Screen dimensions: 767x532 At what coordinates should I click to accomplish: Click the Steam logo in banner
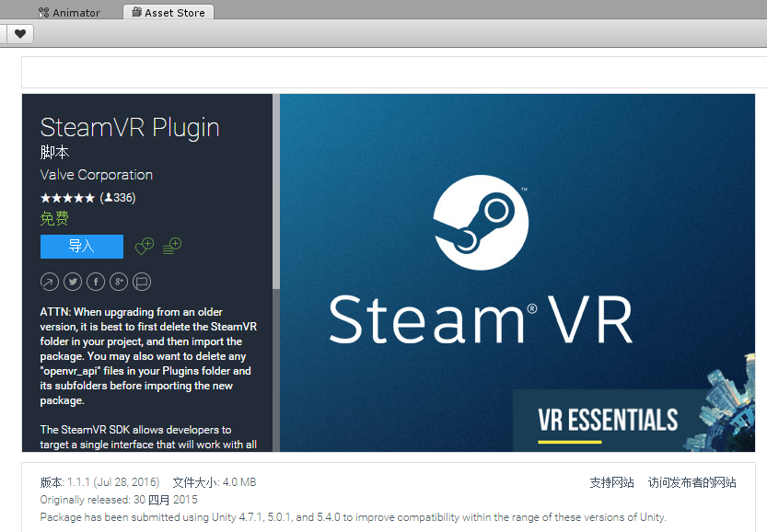pos(481,223)
